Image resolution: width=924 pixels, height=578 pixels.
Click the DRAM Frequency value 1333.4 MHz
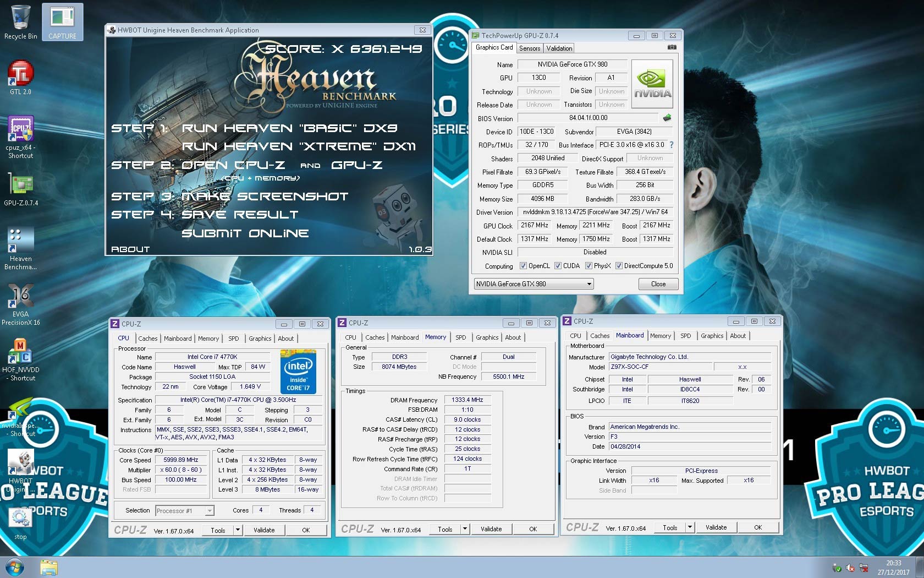pyautogui.click(x=467, y=400)
